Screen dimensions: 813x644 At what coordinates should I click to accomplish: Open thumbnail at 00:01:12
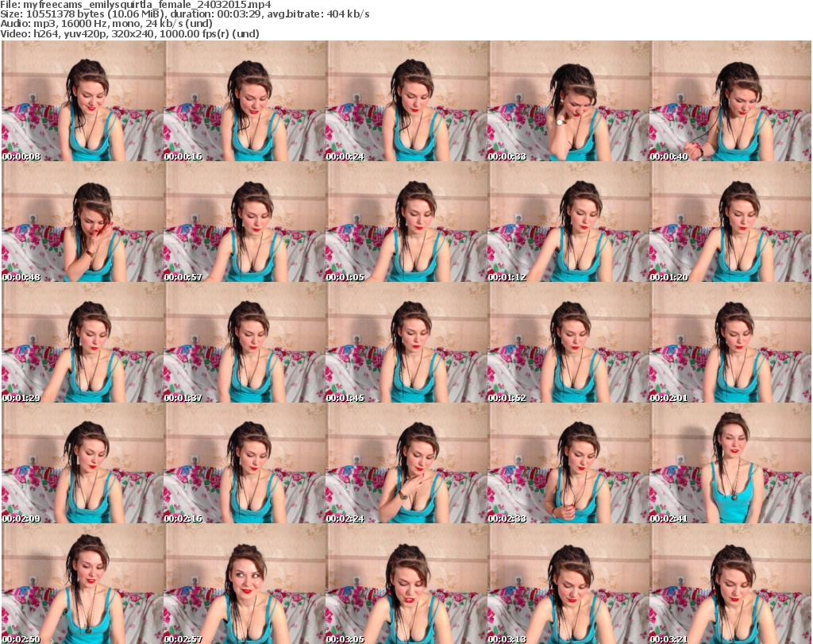pos(568,222)
